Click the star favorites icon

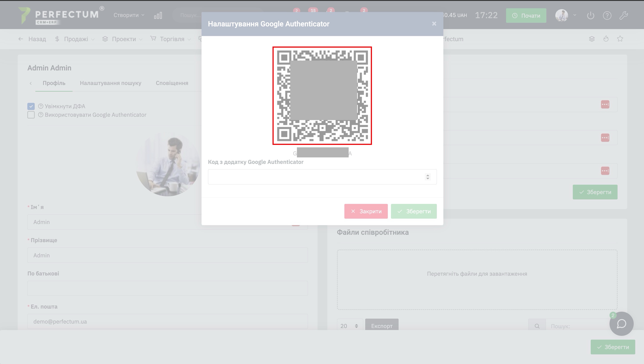[620, 39]
